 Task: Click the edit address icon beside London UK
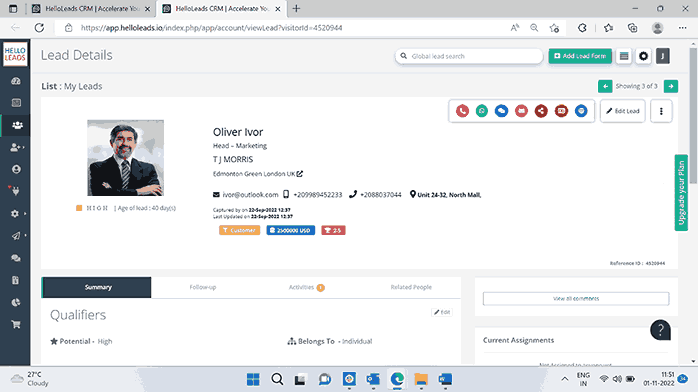coord(300,174)
